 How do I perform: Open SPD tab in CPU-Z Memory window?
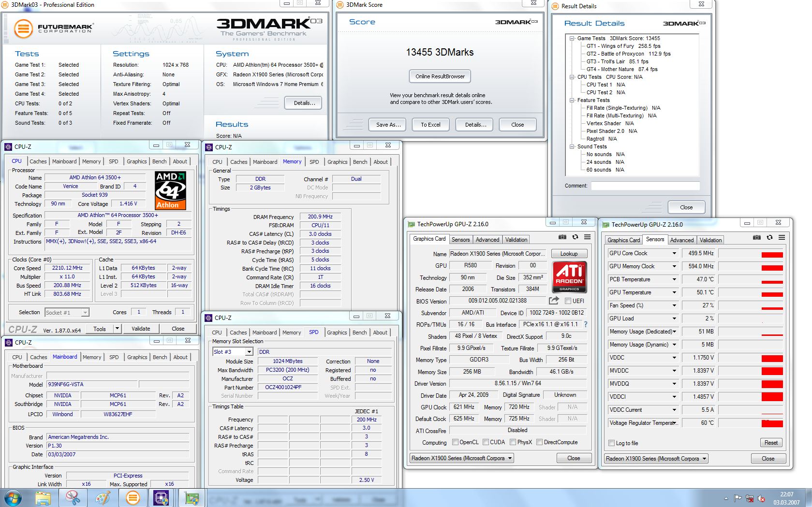tap(314, 162)
